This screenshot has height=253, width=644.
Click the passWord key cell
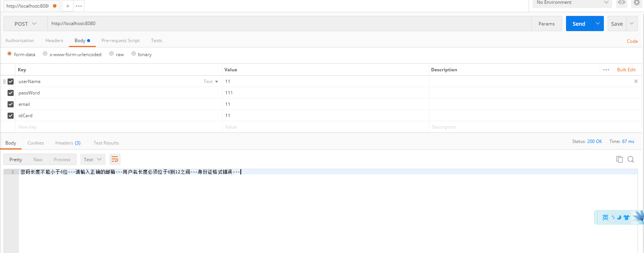(119, 93)
